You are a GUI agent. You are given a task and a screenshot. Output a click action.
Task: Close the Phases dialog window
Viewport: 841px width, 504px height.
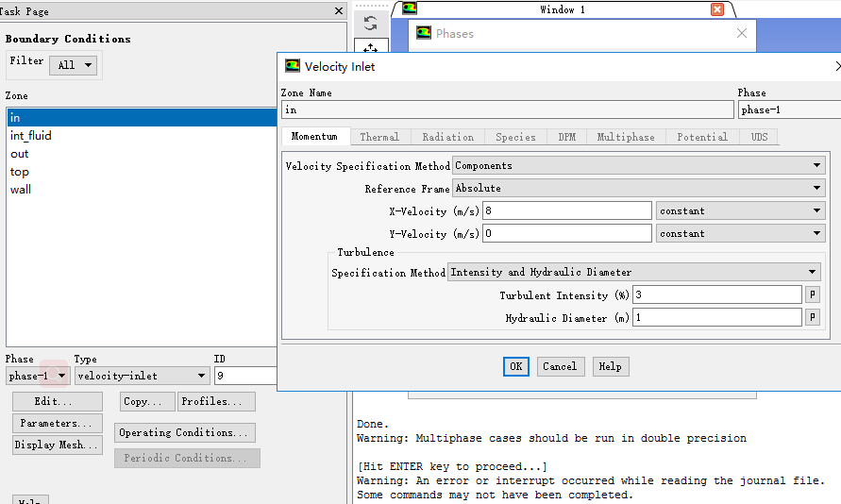tap(741, 33)
